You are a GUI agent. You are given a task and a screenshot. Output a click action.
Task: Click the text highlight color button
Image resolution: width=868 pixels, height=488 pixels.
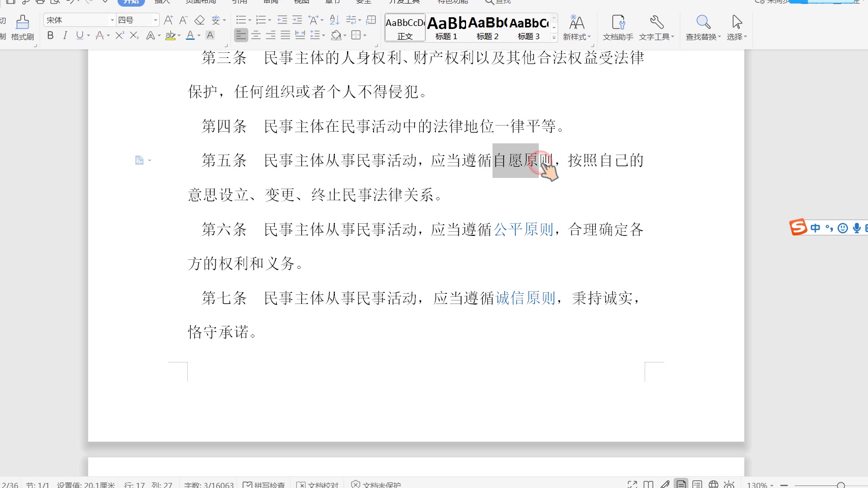[x=170, y=35]
